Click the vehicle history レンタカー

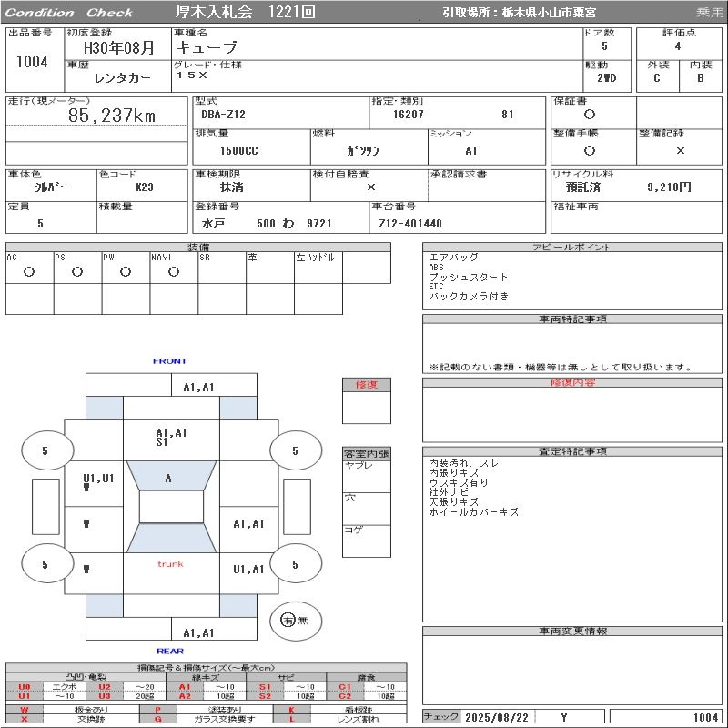[123, 77]
